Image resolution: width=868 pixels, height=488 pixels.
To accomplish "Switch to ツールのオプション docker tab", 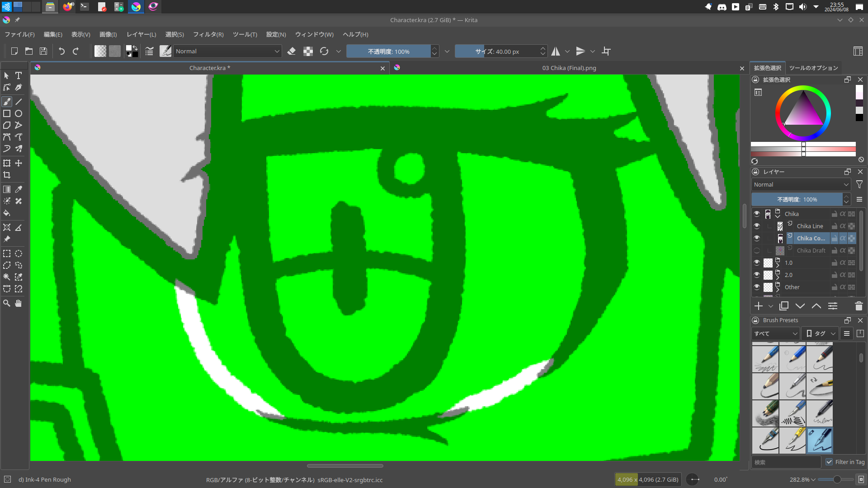I will [813, 68].
